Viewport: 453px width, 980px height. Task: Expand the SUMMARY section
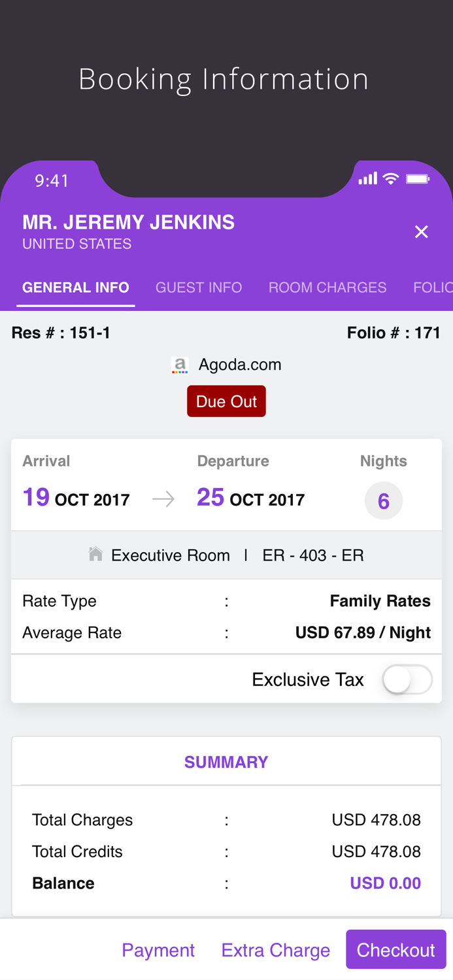click(226, 762)
